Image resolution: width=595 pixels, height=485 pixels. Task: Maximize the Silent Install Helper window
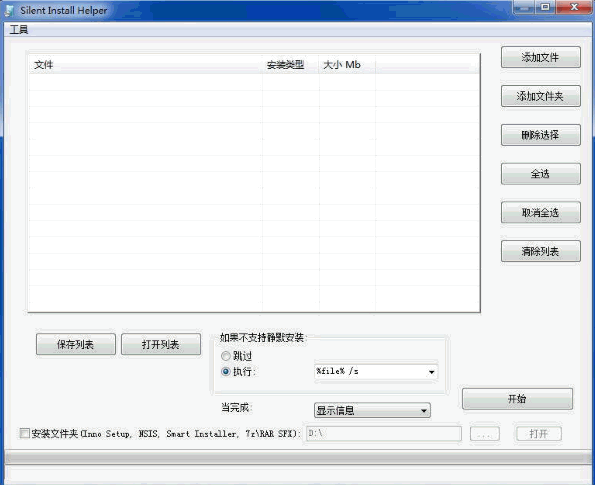click(546, 7)
